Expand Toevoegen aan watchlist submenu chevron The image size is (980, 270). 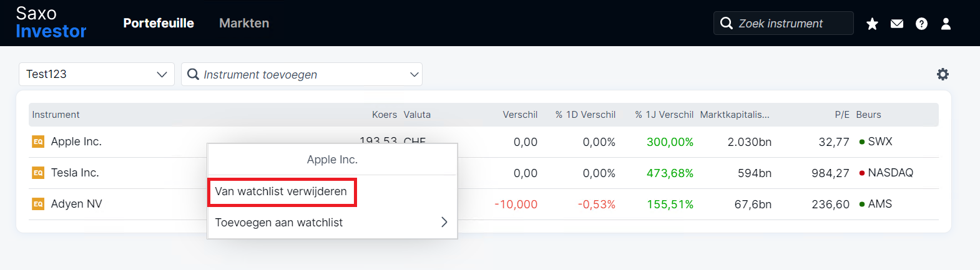click(444, 223)
